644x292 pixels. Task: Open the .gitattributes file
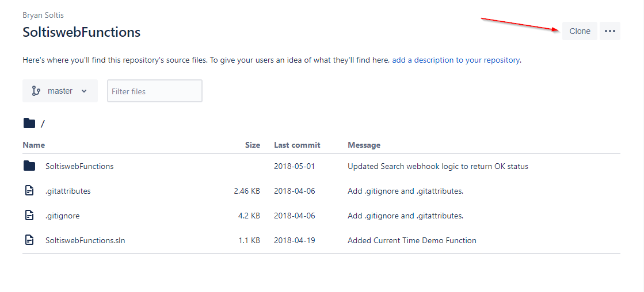pyautogui.click(x=68, y=191)
